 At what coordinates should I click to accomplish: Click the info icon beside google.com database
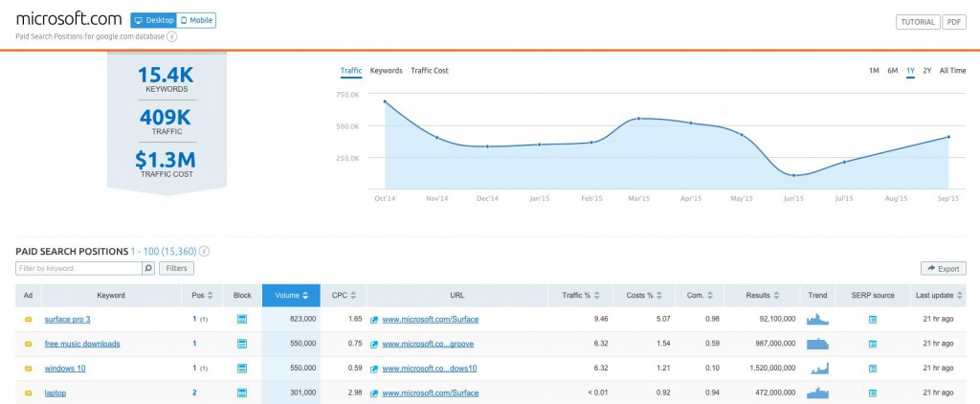click(172, 36)
